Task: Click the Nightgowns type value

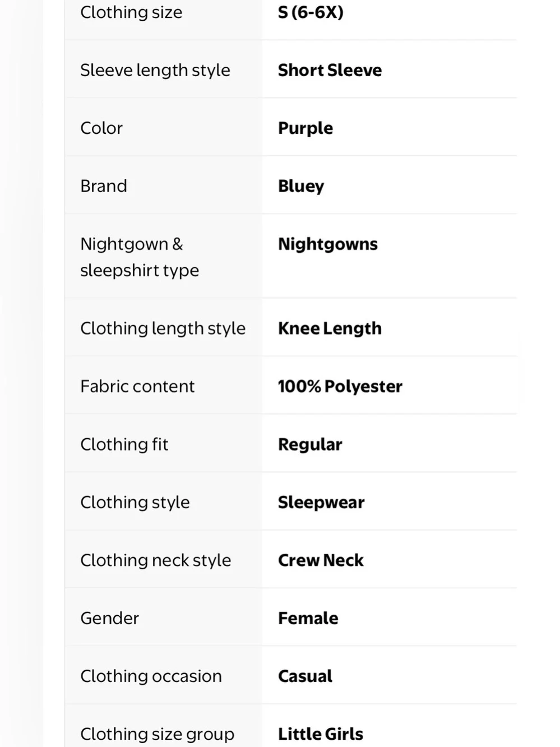Action: (x=328, y=244)
